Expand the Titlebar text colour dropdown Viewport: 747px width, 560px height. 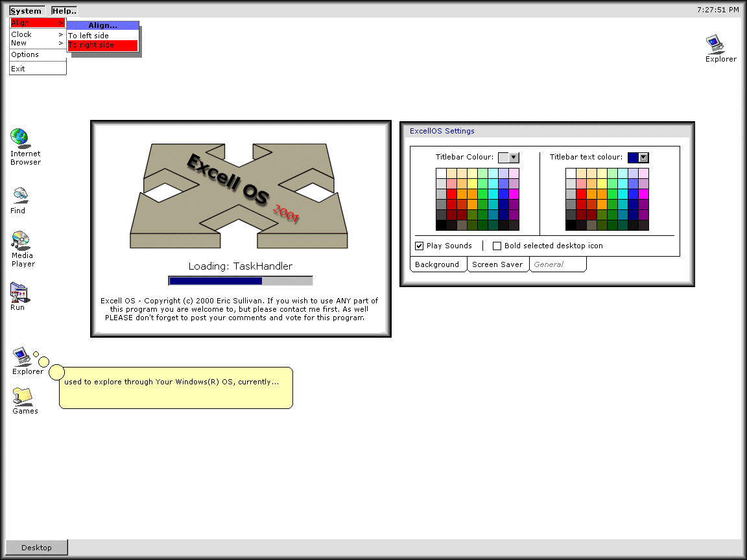coord(643,157)
